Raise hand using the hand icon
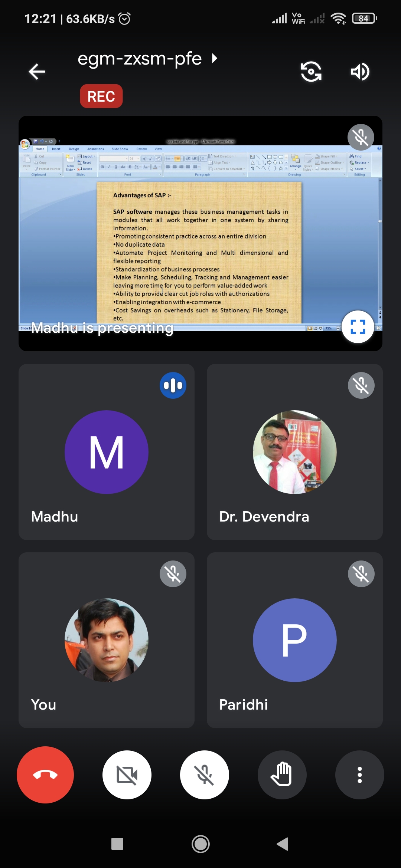Image resolution: width=401 pixels, height=868 pixels. [282, 775]
